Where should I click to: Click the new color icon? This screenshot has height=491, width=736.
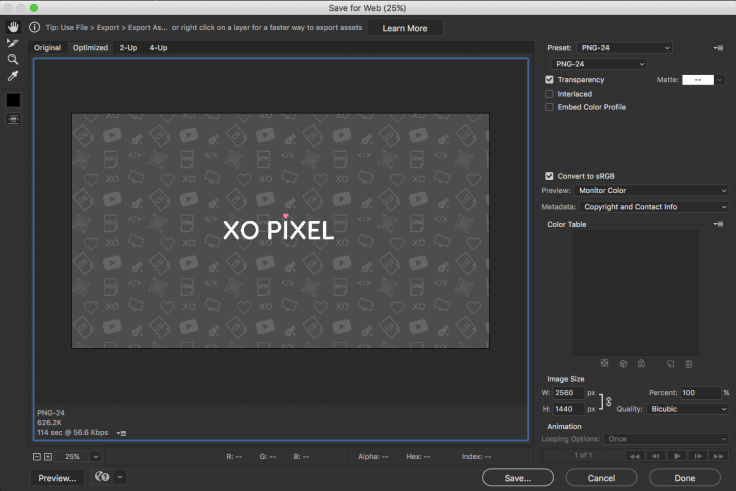[670, 363]
